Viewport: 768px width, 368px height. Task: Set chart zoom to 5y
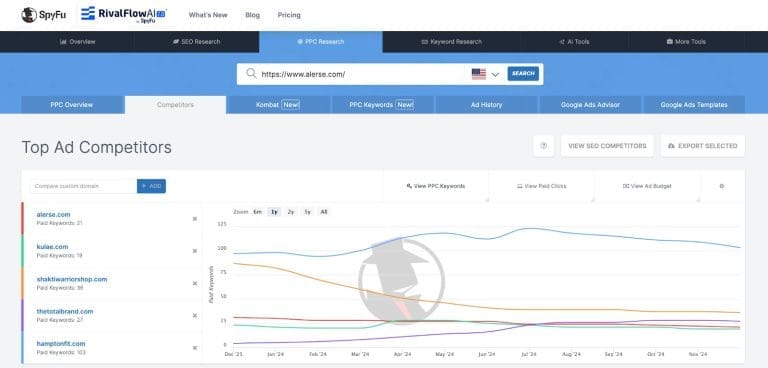tap(308, 212)
